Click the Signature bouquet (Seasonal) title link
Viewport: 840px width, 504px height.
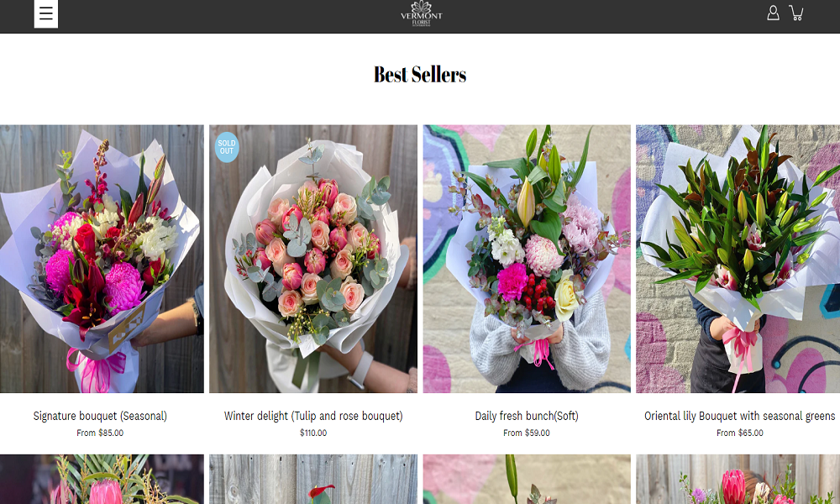pos(100,416)
